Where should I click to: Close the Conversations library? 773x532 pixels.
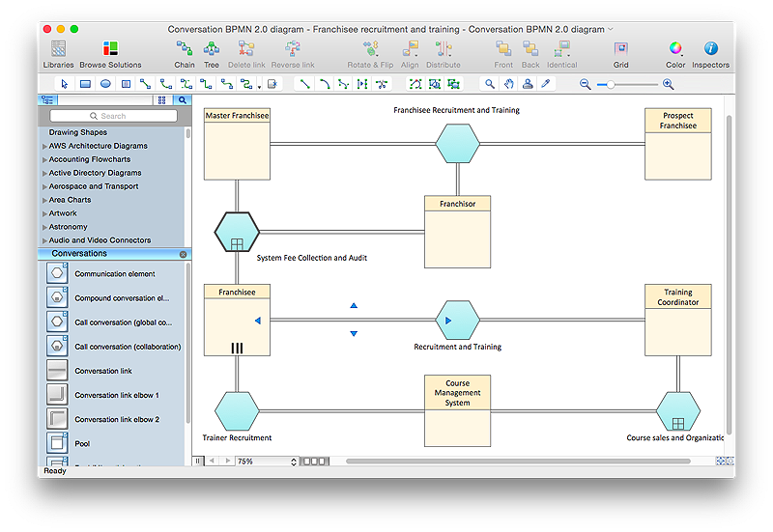click(x=183, y=254)
